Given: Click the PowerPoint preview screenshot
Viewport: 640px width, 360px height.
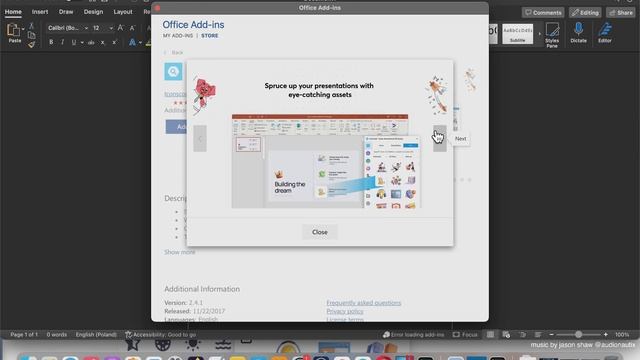Looking at the screenshot, I should click(x=326, y=161).
